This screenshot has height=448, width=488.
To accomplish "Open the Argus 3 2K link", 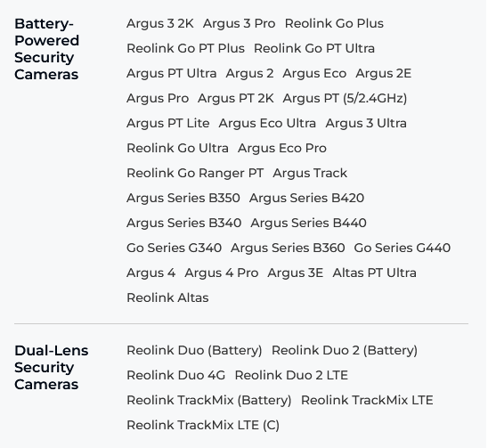I will (160, 24).
